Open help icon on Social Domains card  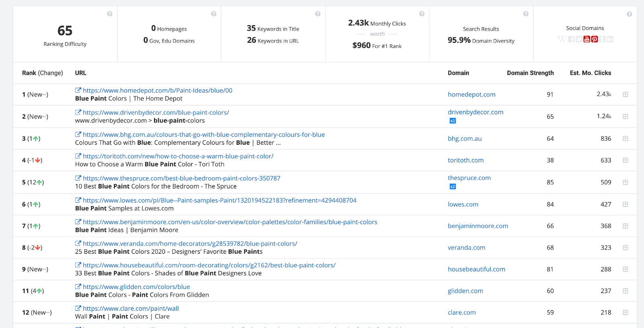click(x=629, y=14)
